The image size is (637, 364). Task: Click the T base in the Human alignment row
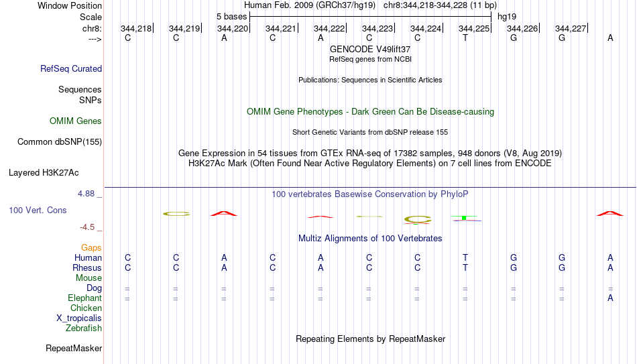pyautogui.click(x=465, y=257)
